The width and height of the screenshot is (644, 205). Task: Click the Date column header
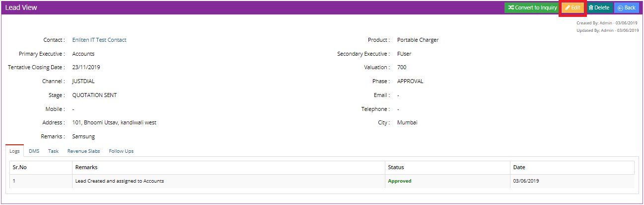coord(519,168)
